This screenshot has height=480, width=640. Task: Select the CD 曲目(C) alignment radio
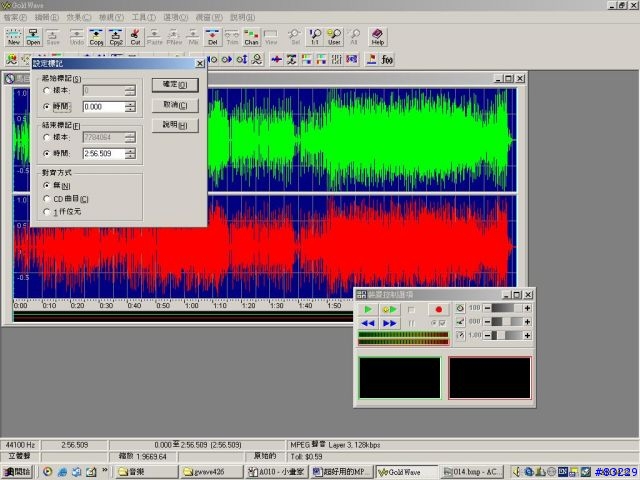(x=47, y=199)
